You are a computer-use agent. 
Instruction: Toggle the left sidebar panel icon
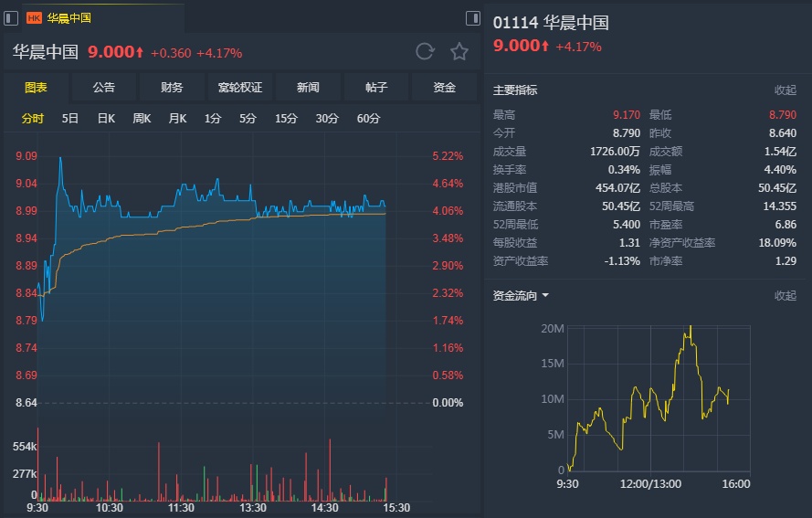tap(12, 17)
